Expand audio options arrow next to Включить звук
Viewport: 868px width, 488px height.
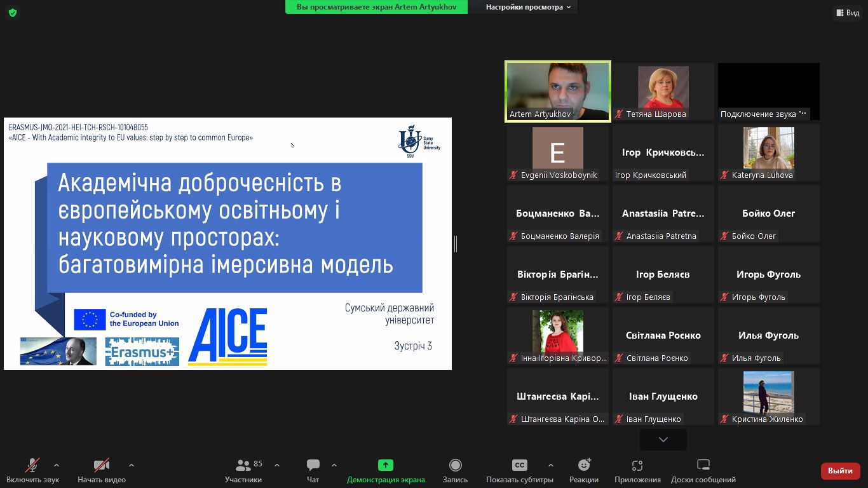[57, 465]
